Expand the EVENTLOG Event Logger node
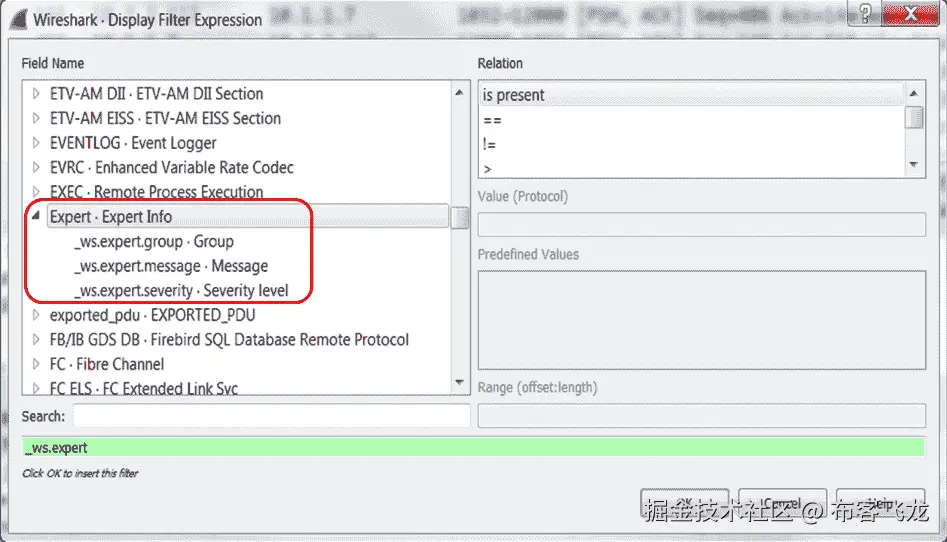 coord(36,143)
